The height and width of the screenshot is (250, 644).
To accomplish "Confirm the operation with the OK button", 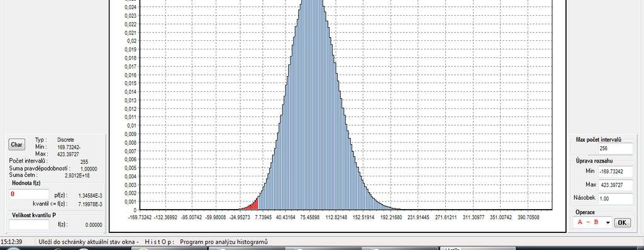I will (x=622, y=222).
